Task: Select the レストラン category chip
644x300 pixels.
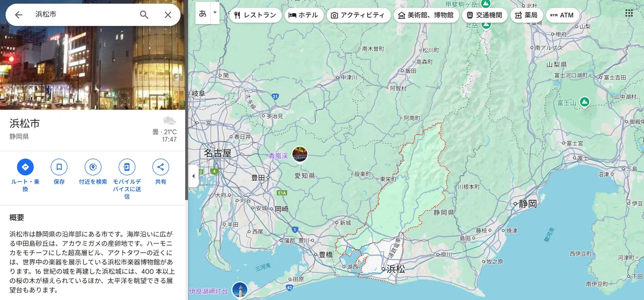Action: tap(255, 15)
